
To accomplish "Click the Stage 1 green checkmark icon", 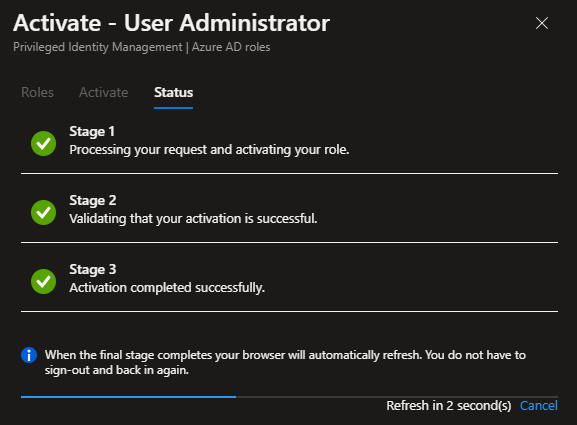I will click(43, 143).
